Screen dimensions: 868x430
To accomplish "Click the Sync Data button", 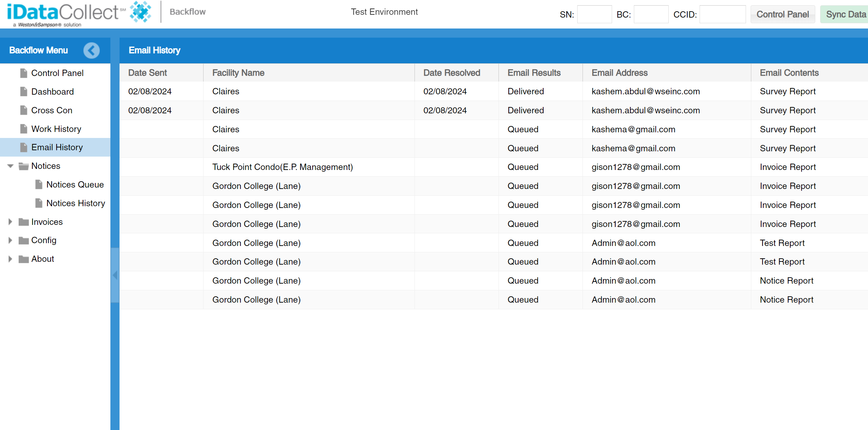I will click(845, 14).
